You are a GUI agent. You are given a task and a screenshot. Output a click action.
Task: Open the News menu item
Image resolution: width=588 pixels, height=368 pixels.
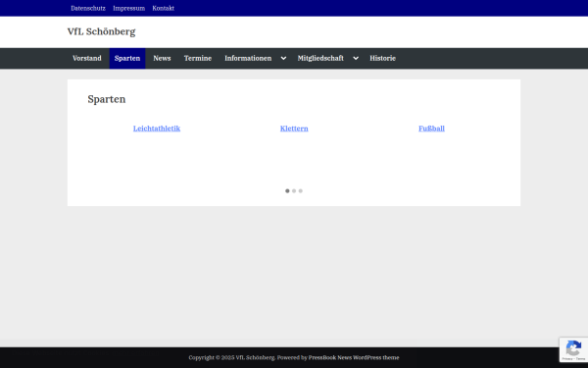tap(162, 58)
